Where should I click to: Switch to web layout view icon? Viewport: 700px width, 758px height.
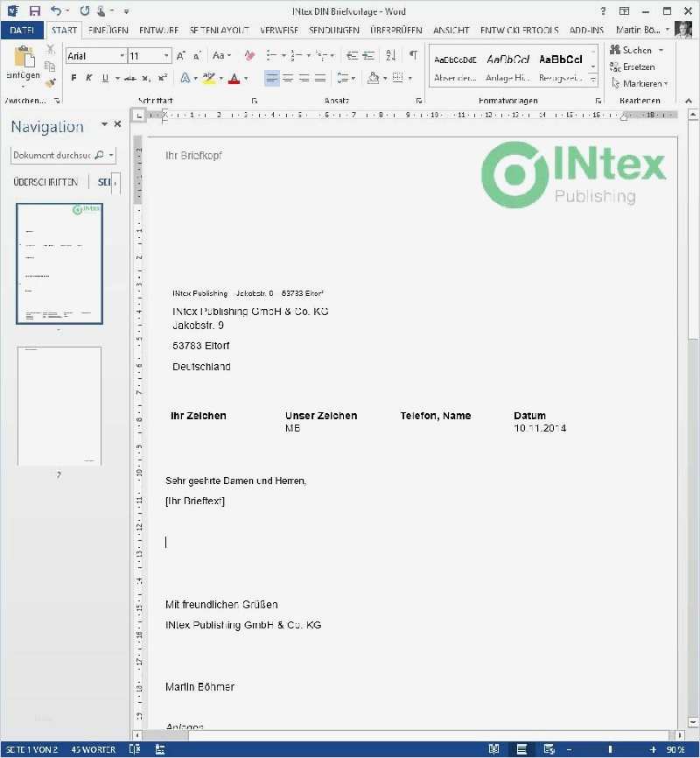pyautogui.click(x=549, y=749)
